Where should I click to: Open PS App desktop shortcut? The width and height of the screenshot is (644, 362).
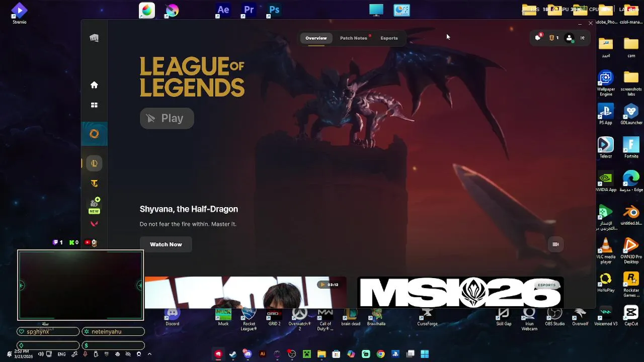pos(606,114)
